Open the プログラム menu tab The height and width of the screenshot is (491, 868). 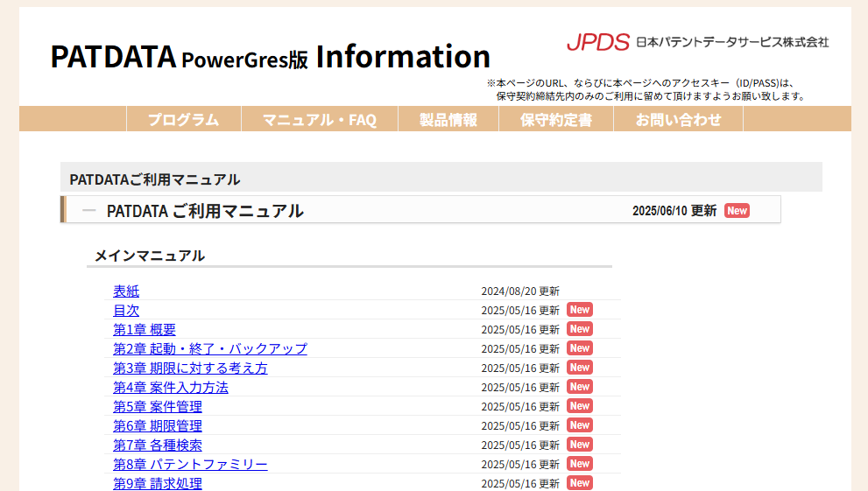pyautogui.click(x=184, y=119)
